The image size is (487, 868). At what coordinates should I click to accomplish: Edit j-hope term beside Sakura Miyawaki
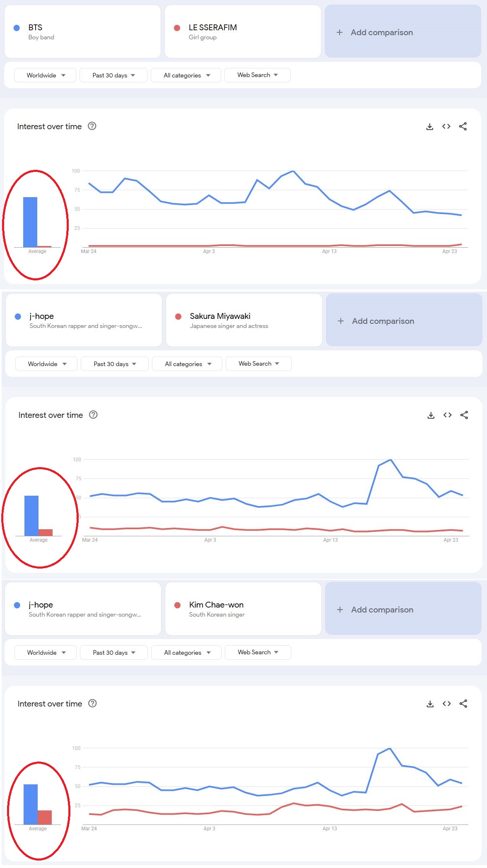click(84, 320)
